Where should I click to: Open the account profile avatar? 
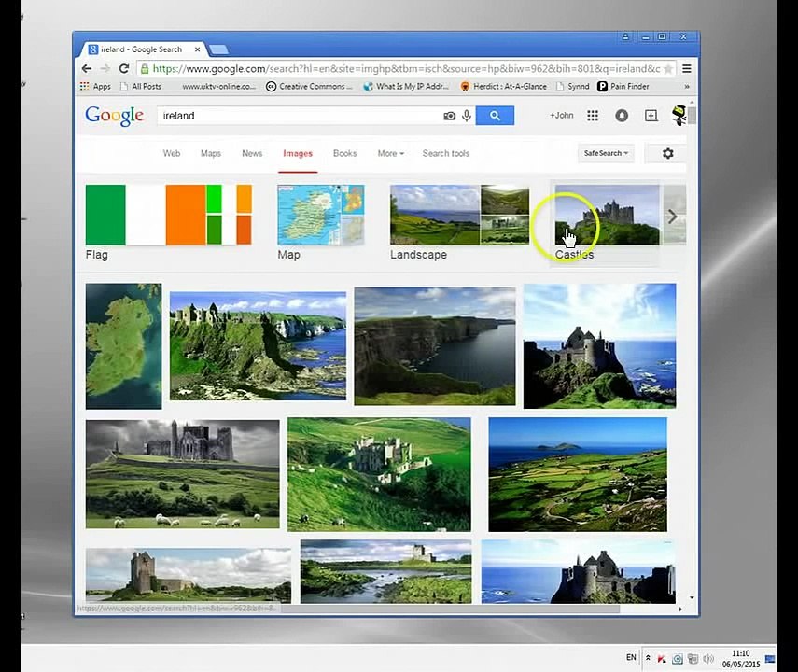679,116
